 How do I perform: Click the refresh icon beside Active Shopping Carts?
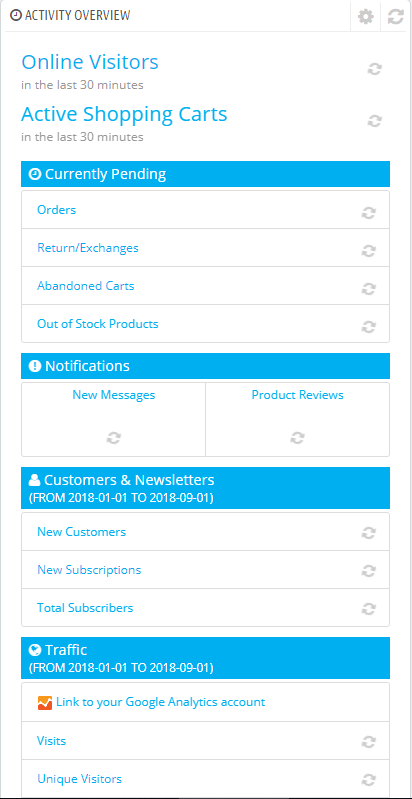375,121
